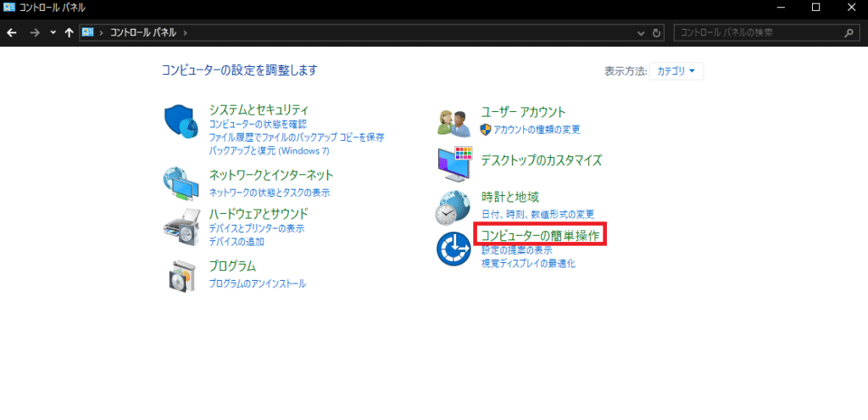Image resolution: width=868 pixels, height=420 pixels.
Task: Click the Programs disc box icon
Action: coord(181,276)
